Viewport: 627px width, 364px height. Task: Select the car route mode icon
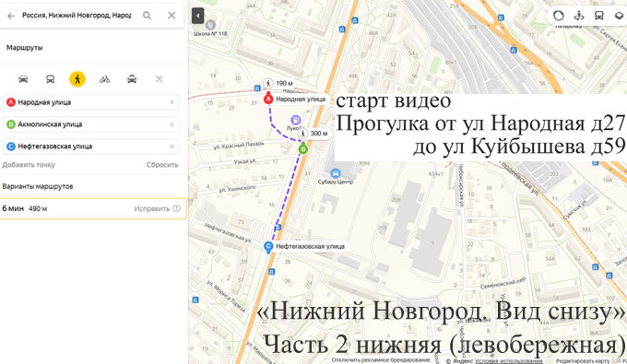[x=23, y=79]
